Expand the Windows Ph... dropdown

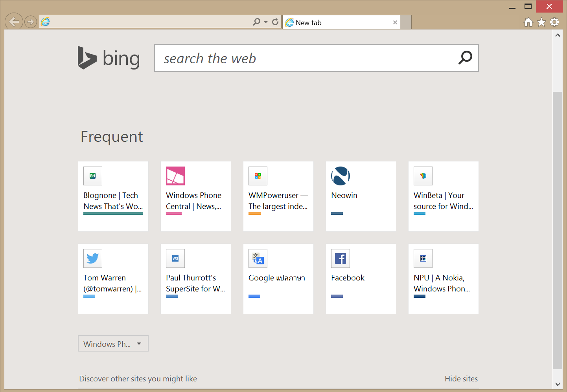coord(113,344)
